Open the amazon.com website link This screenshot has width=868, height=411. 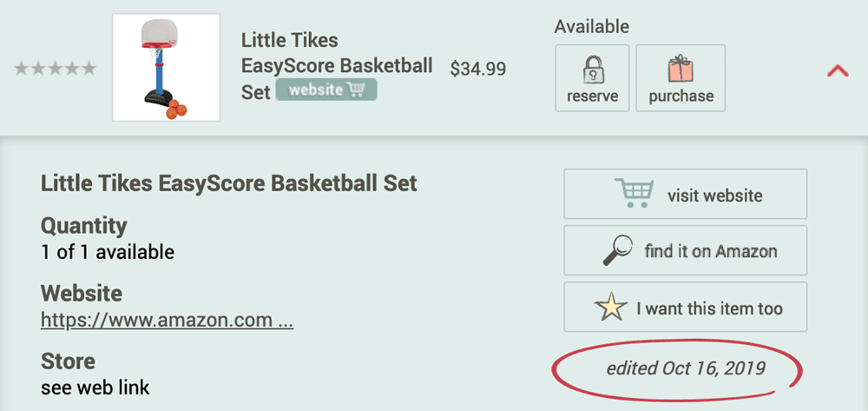168,320
